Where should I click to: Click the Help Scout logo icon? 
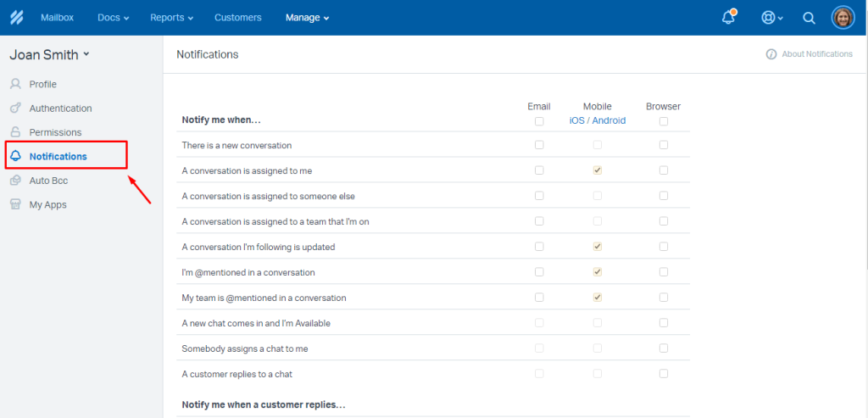[17, 18]
